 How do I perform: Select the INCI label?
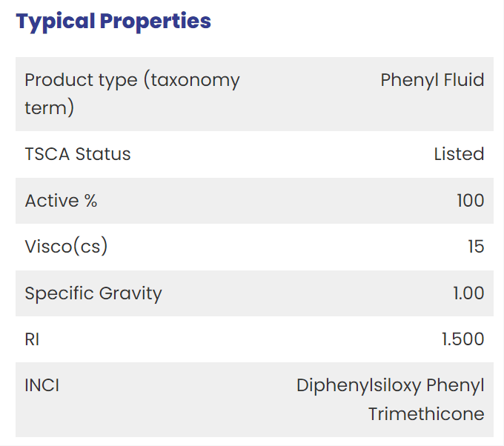click(42, 385)
